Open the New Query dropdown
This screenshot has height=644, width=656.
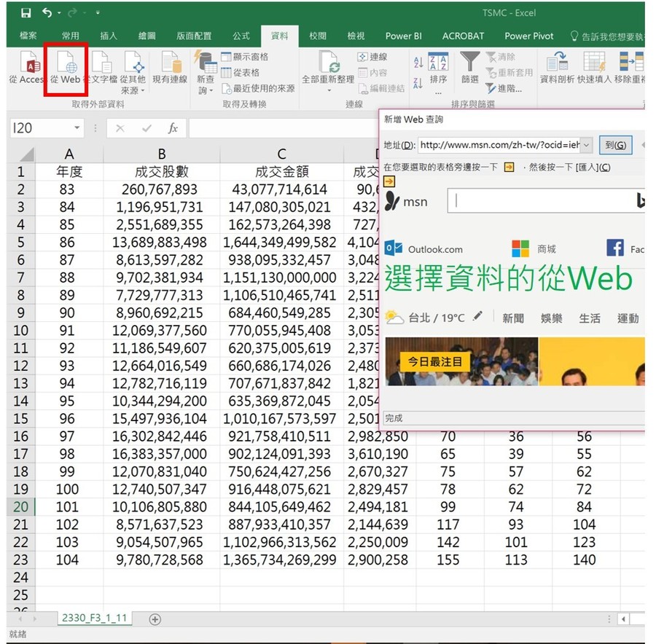[205, 72]
